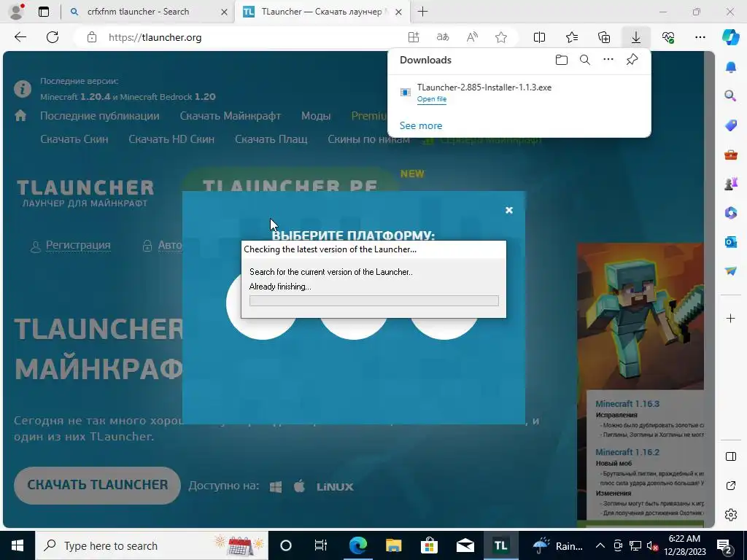Image resolution: width=747 pixels, height=560 pixels.
Task: Click the LINUX platform label
Action: pos(335,486)
